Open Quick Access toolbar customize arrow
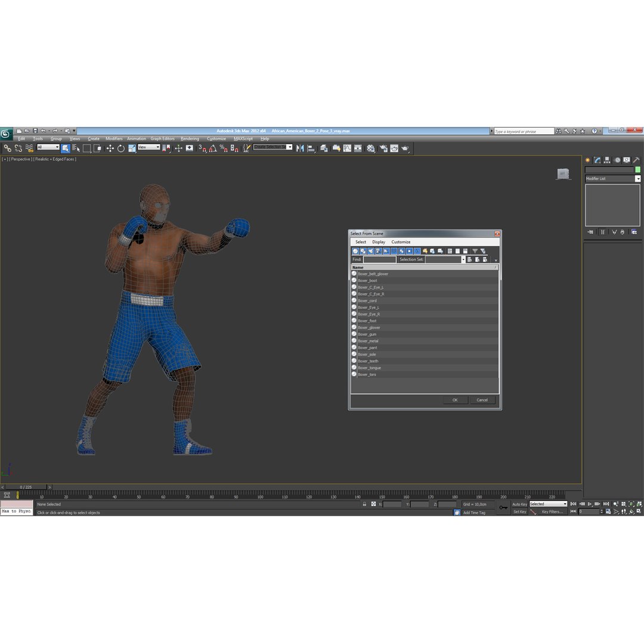This screenshot has height=644, width=644. coord(75,131)
